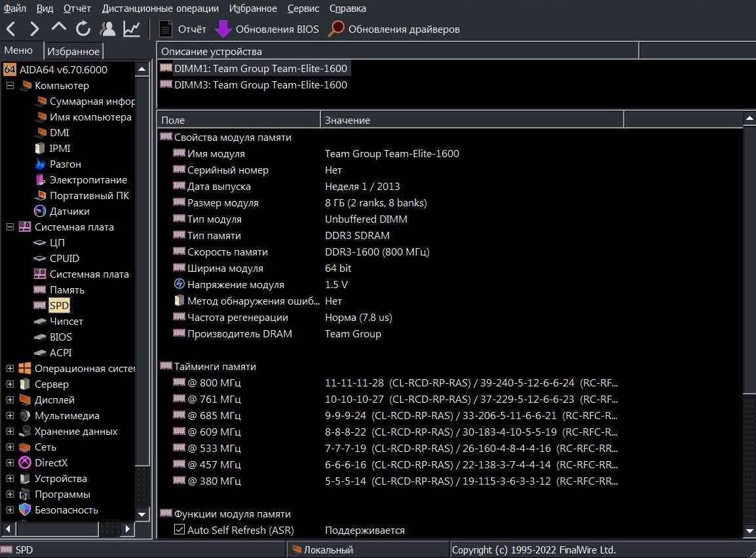Select the AIDA64 v6.70.6000 root item
756x558 pixels.
56,69
